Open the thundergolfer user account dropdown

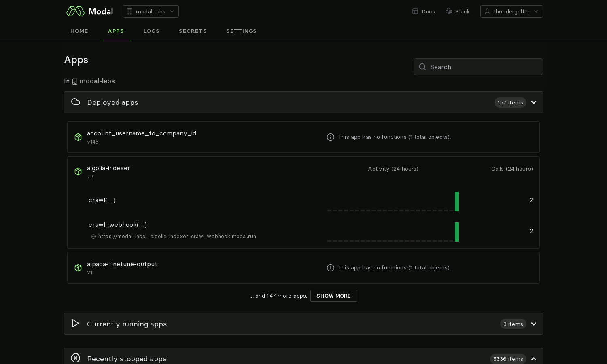click(511, 11)
